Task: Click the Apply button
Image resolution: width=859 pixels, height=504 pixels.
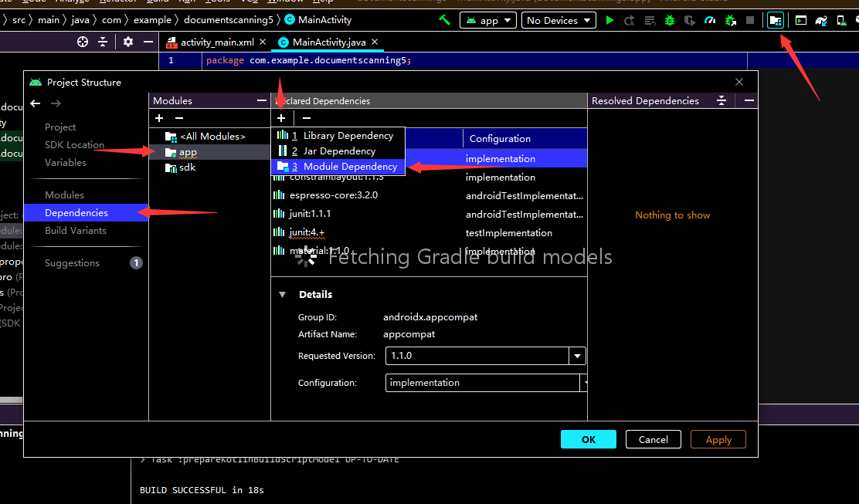Action: (x=718, y=439)
